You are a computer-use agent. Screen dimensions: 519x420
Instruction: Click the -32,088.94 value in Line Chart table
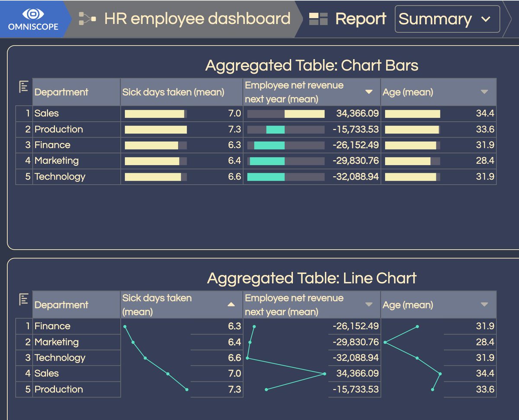coord(356,358)
